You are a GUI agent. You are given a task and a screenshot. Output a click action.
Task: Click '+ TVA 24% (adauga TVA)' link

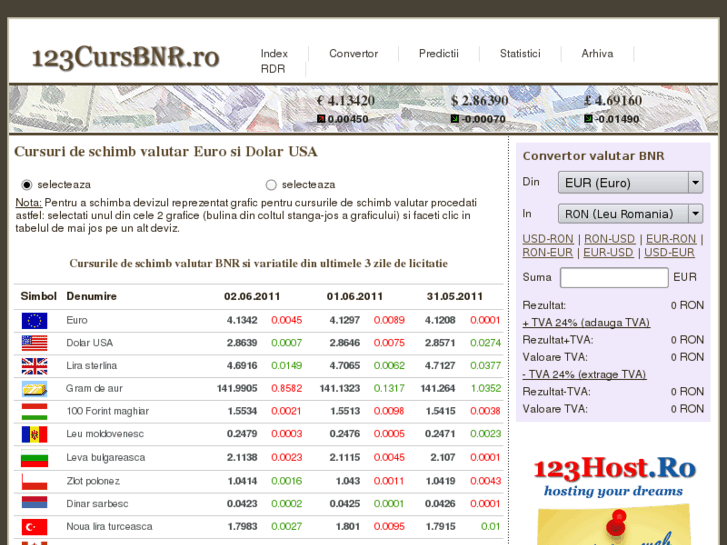(x=586, y=323)
